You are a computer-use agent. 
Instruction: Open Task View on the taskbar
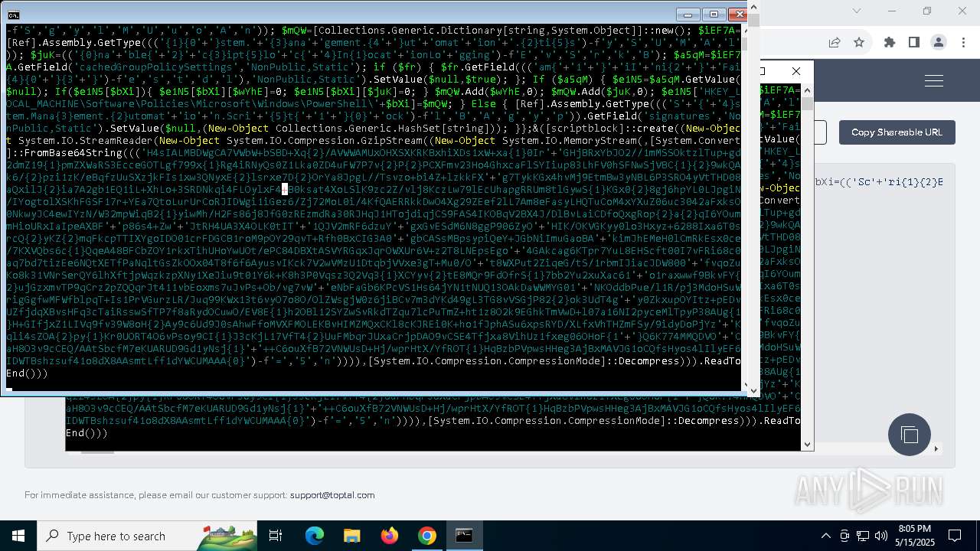click(x=276, y=536)
